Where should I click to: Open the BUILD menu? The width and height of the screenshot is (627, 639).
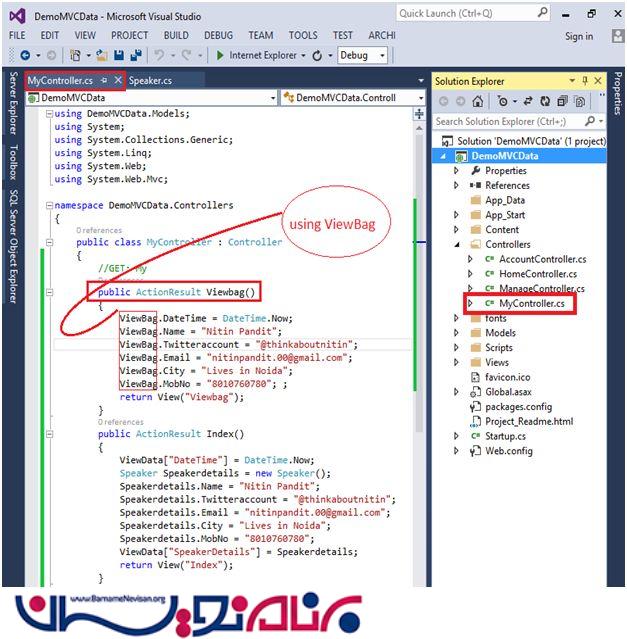tap(175, 35)
